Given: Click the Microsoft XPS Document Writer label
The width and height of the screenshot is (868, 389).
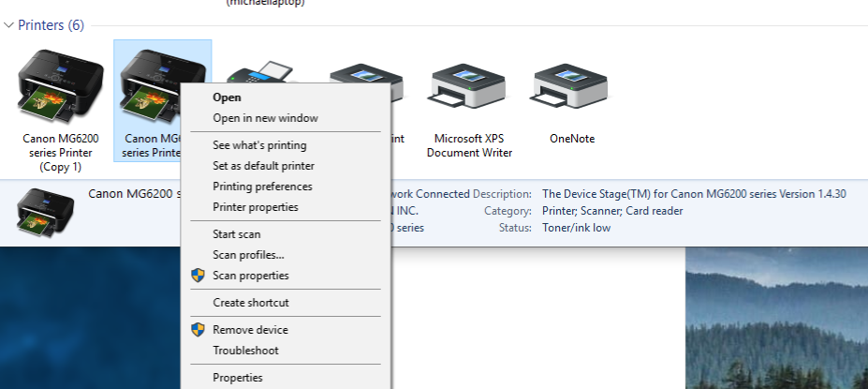Looking at the screenshot, I should click(x=469, y=145).
